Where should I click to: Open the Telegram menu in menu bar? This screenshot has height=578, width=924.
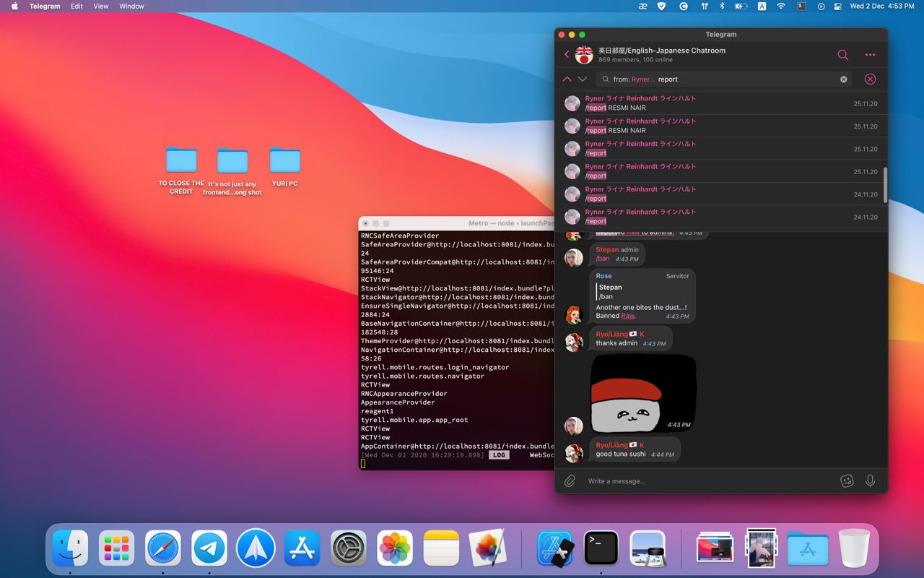click(45, 6)
